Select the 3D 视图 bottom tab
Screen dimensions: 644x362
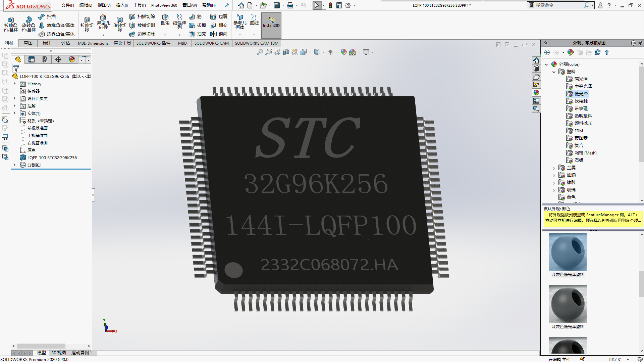point(59,353)
